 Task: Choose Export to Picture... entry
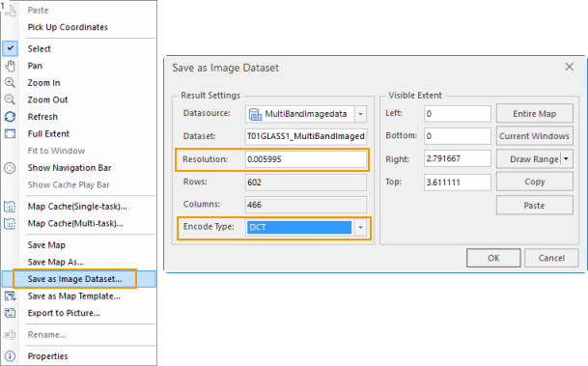click(x=64, y=313)
